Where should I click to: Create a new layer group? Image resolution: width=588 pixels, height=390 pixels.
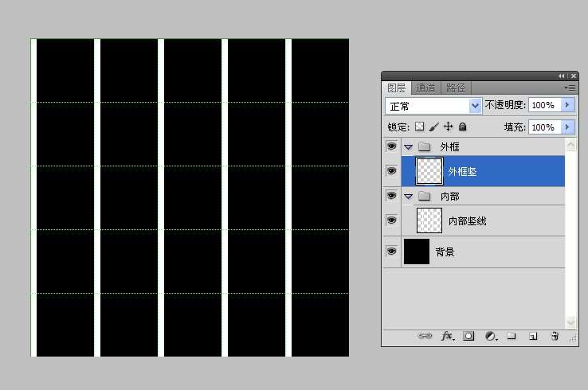512,337
